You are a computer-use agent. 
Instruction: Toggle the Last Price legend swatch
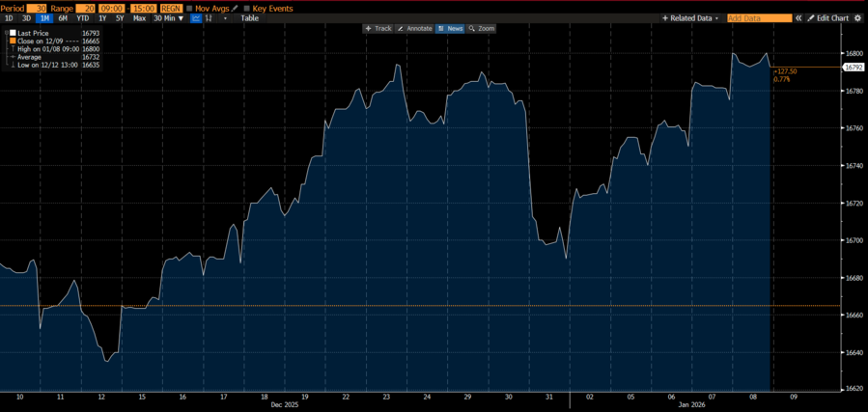tap(13, 34)
